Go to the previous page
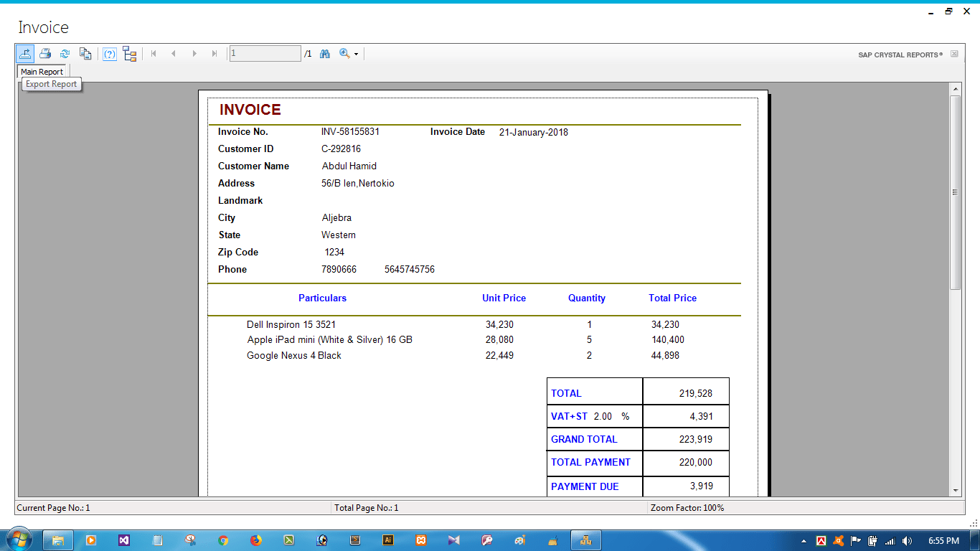 click(174, 54)
